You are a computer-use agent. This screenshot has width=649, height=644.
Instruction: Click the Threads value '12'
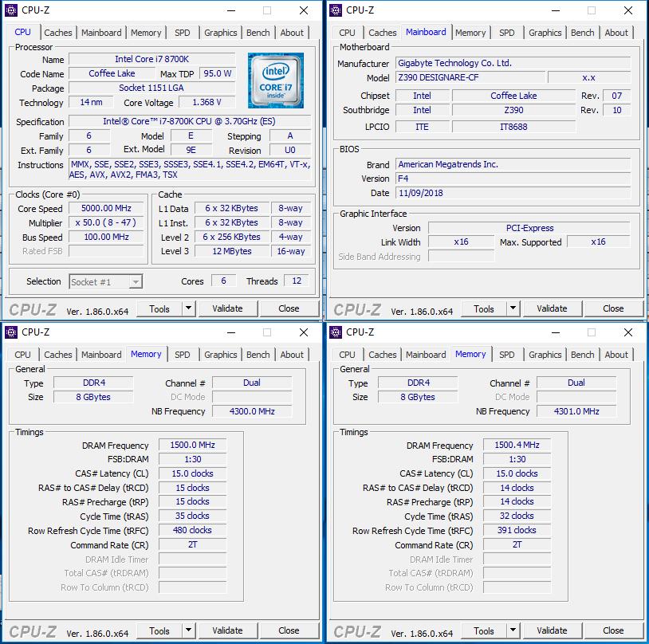297,281
